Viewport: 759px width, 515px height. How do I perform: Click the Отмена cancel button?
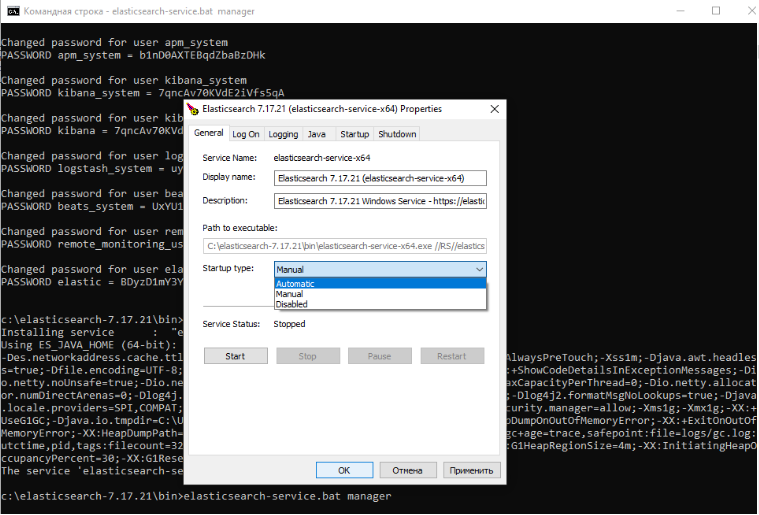tap(408, 470)
